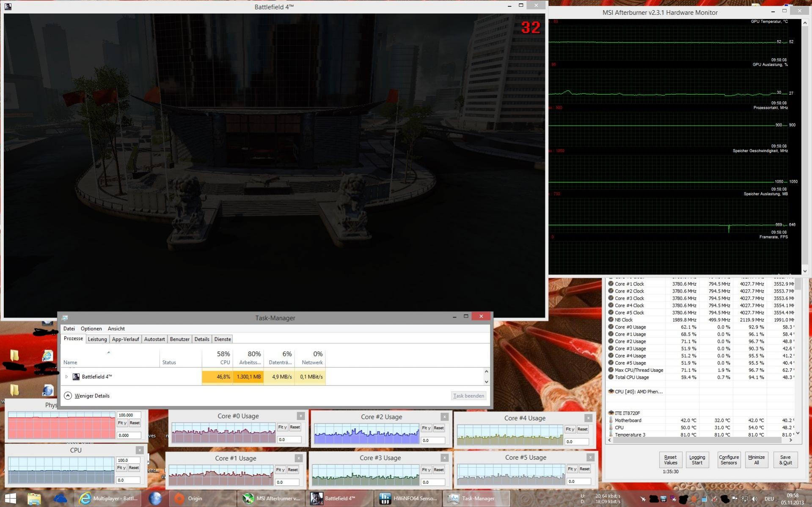This screenshot has height=507, width=812.
Task: Click the Core #1 Clock sensor icon
Action: coord(611,284)
